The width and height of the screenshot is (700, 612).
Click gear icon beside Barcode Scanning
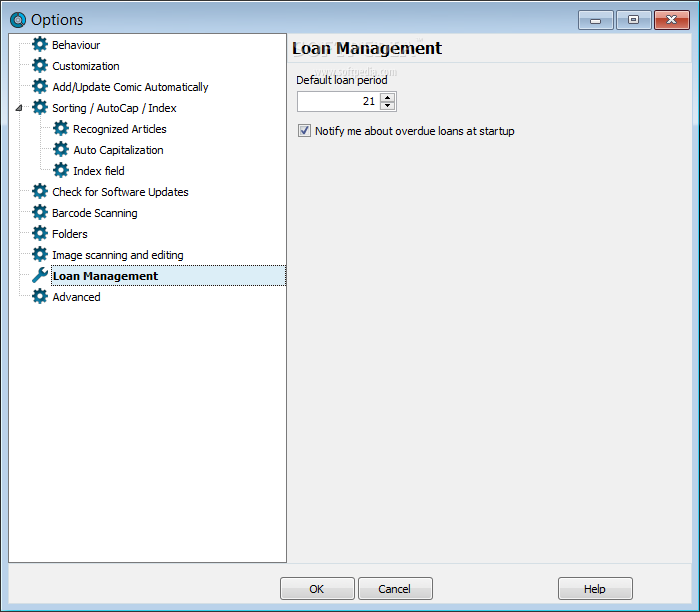coord(40,212)
